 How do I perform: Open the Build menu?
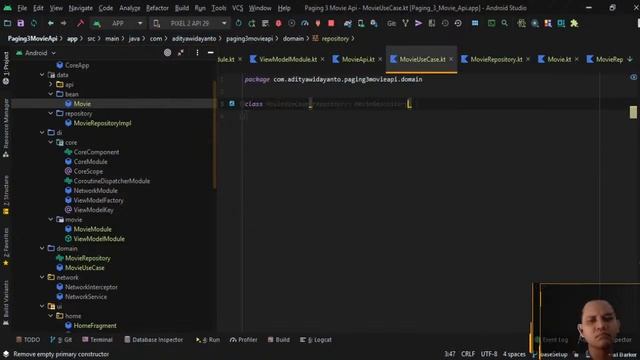182,8
